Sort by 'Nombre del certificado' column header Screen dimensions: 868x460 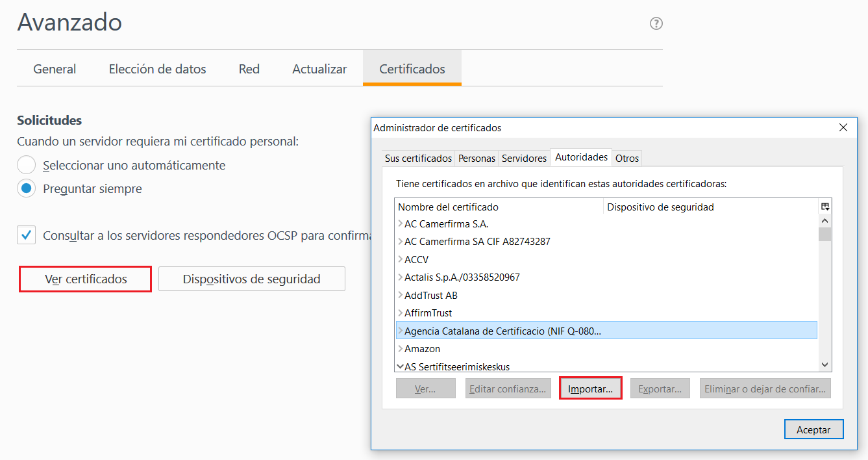[499, 207]
